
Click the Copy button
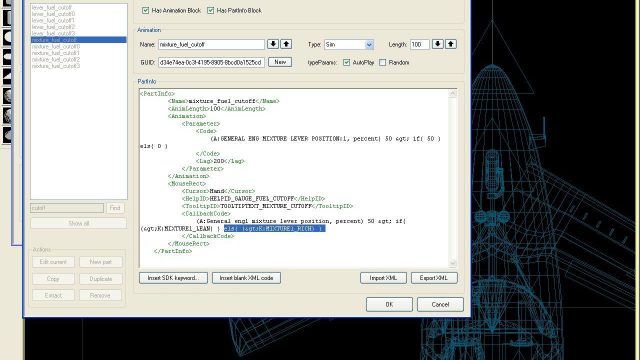coord(53,279)
